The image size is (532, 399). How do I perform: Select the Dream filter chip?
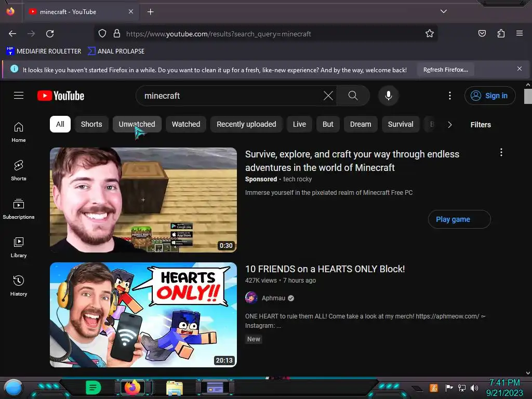coord(361,124)
